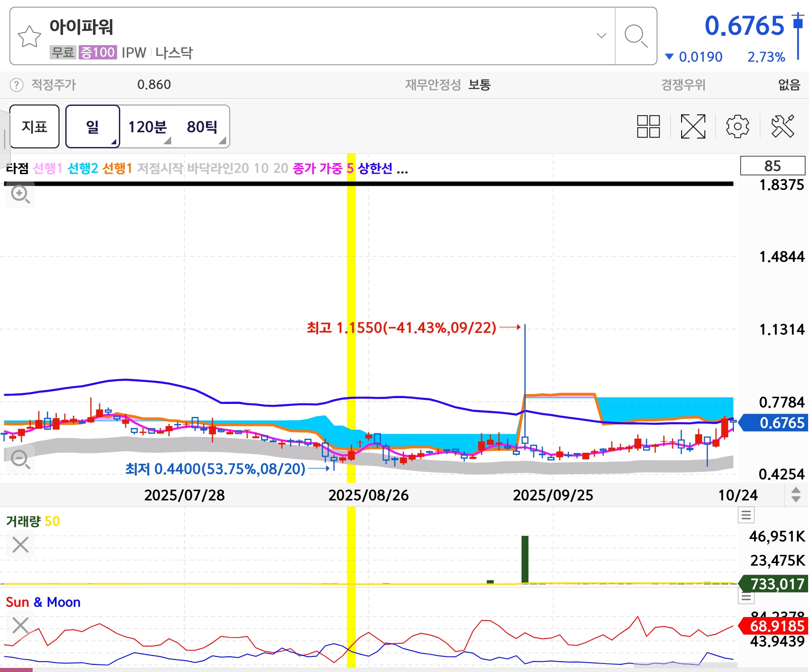Click the mini candle beside price header
The width and height of the screenshot is (809, 672).
pos(798,36)
